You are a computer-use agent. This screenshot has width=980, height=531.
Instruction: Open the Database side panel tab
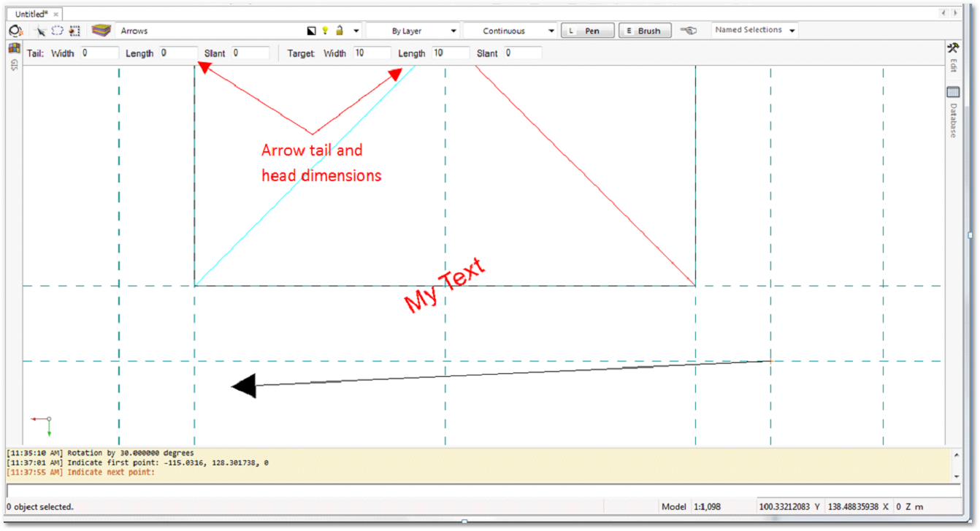(953, 112)
